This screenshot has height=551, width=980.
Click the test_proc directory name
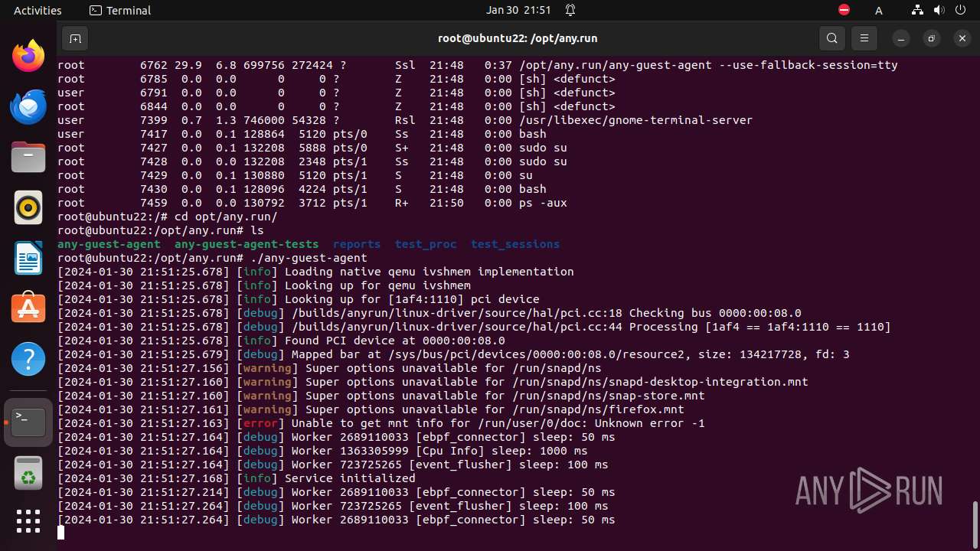[x=426, y=244]
